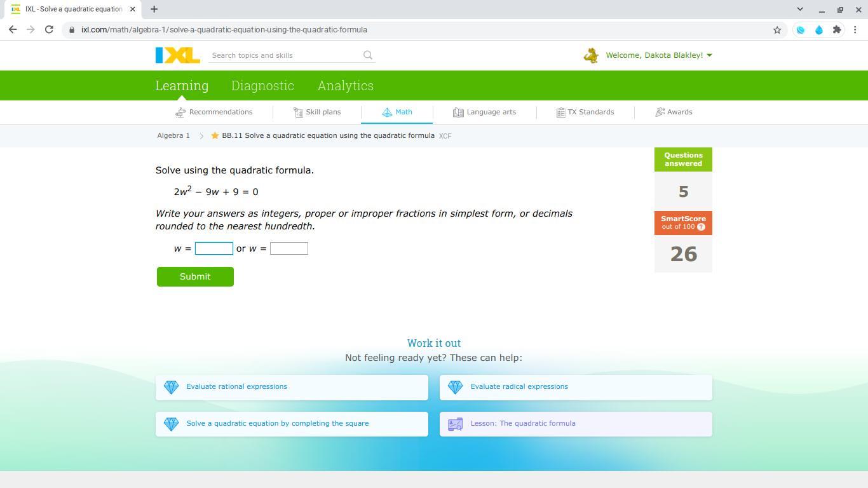Focus the first w answer box

click(x=214, y=248)
